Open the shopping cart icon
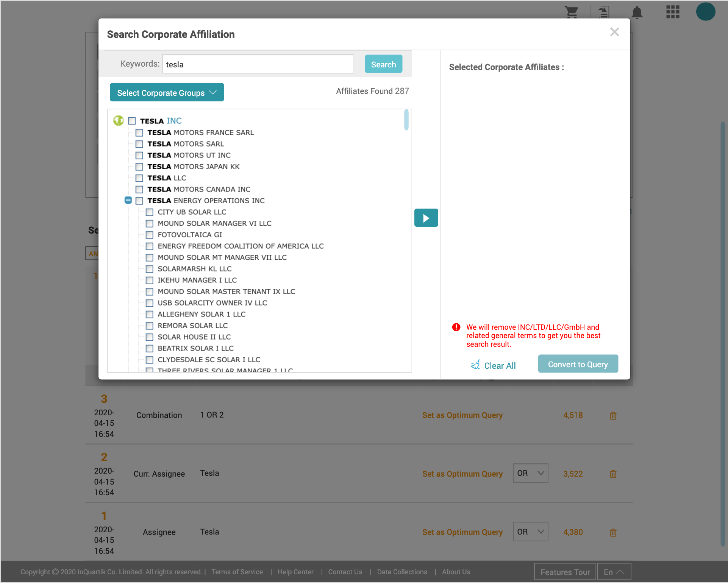 (x=571, y=12)
